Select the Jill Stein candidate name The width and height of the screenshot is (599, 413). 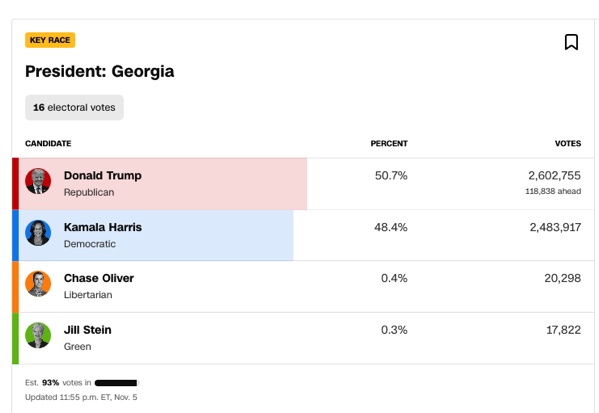coord(87,330)
